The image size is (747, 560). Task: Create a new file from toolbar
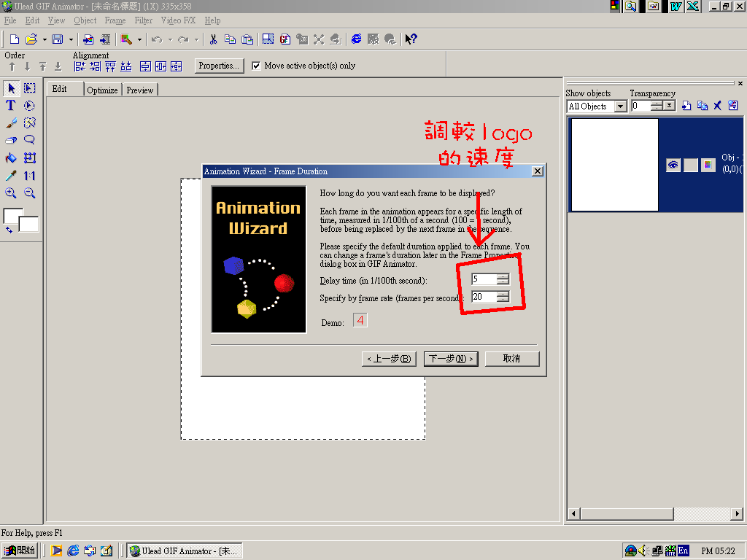coord(15,39)
